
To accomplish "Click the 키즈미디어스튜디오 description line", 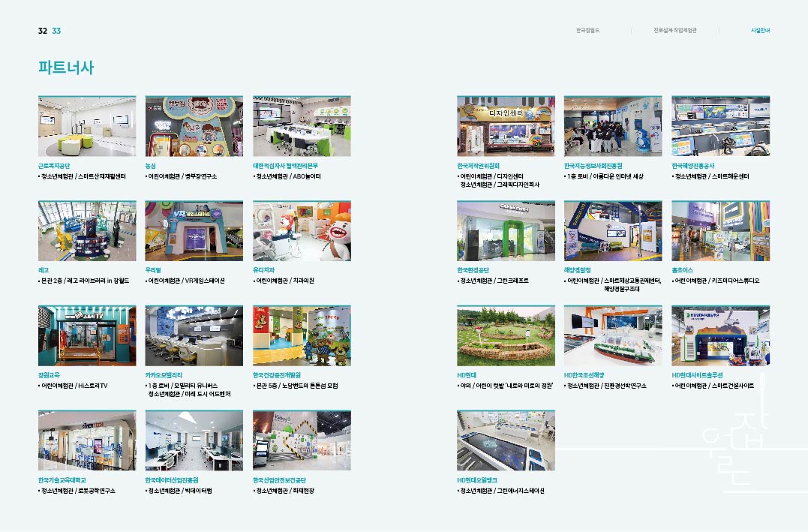I will [x=716, y=281].
